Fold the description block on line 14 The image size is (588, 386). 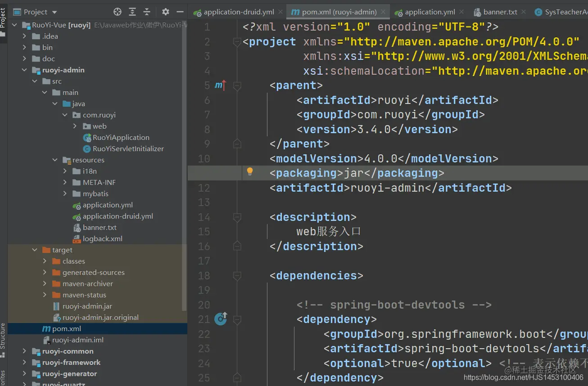[x=237, y=218]
